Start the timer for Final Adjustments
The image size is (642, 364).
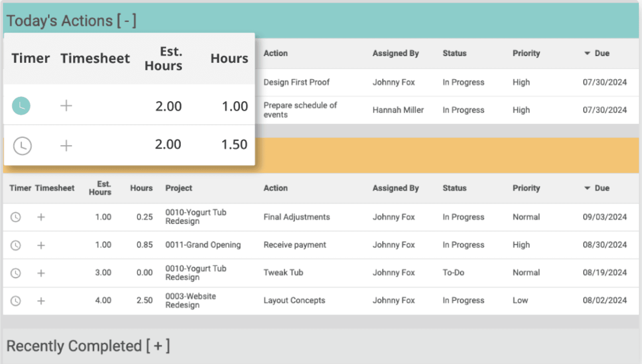click(x=15, y=217)
